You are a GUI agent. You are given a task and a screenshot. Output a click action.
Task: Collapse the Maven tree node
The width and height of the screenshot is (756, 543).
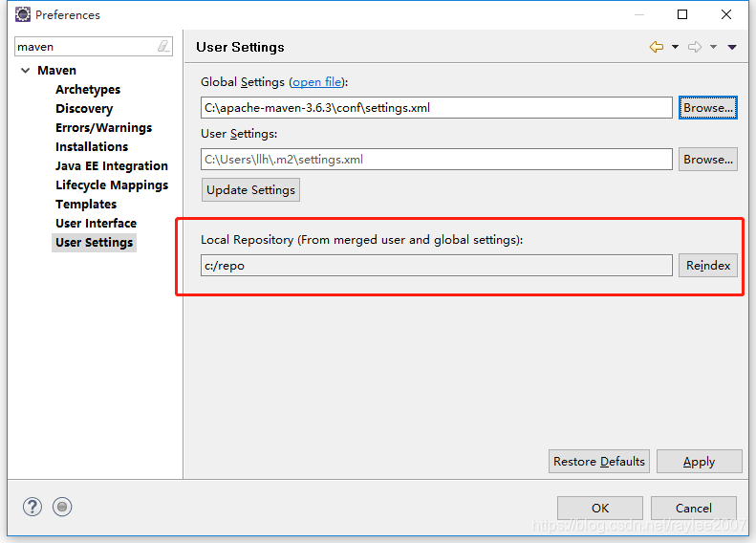[x=26, y=71]
